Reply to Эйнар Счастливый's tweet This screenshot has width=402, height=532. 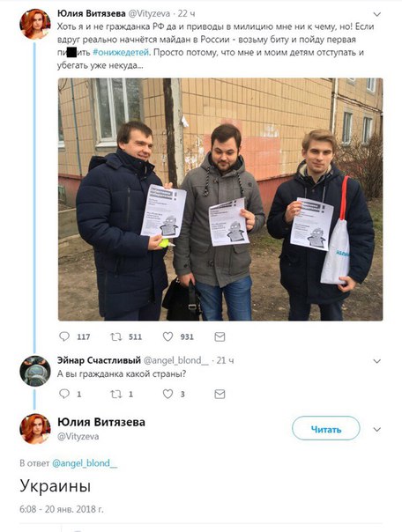click(64, 394)
